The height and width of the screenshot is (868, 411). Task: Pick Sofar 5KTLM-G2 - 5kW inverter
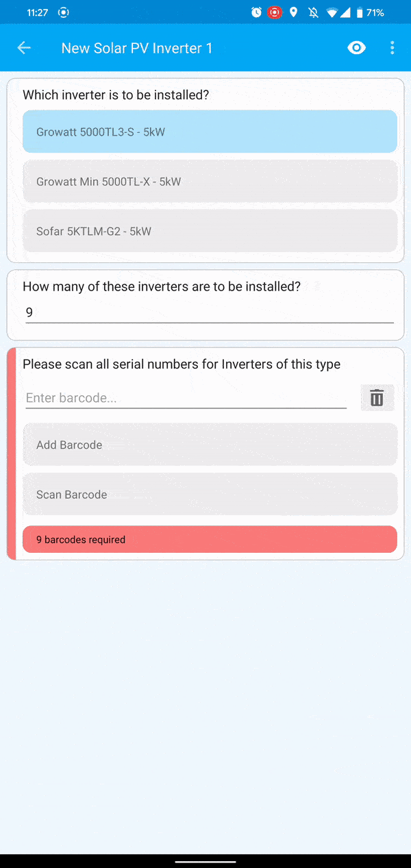[210, 231]
